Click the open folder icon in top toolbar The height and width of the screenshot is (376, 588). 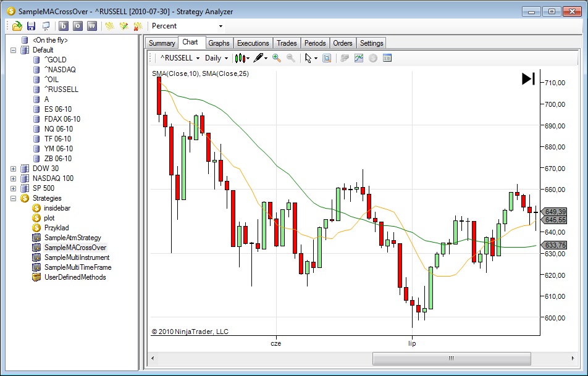click(x=17, y=26)
